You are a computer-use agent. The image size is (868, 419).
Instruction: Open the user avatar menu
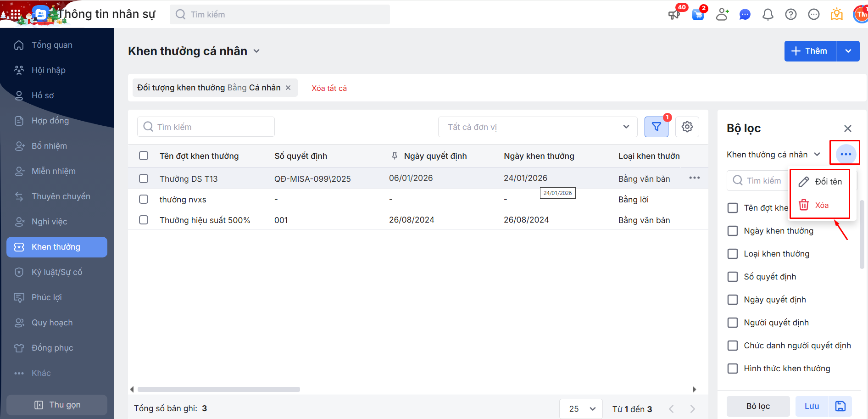pos(861,14)
